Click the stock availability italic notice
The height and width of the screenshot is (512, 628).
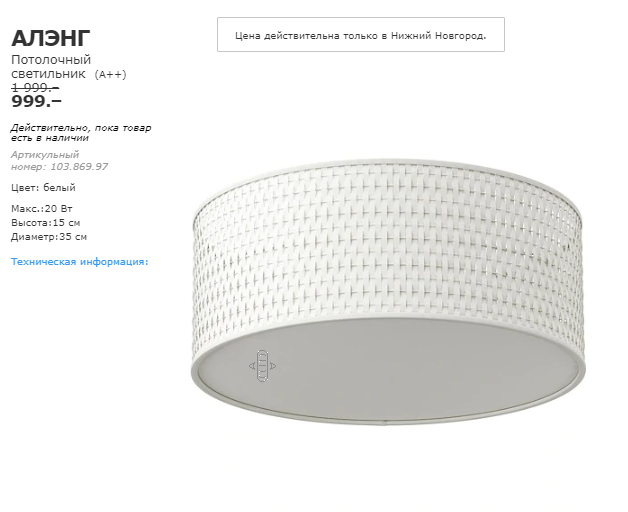click(81, 133)
